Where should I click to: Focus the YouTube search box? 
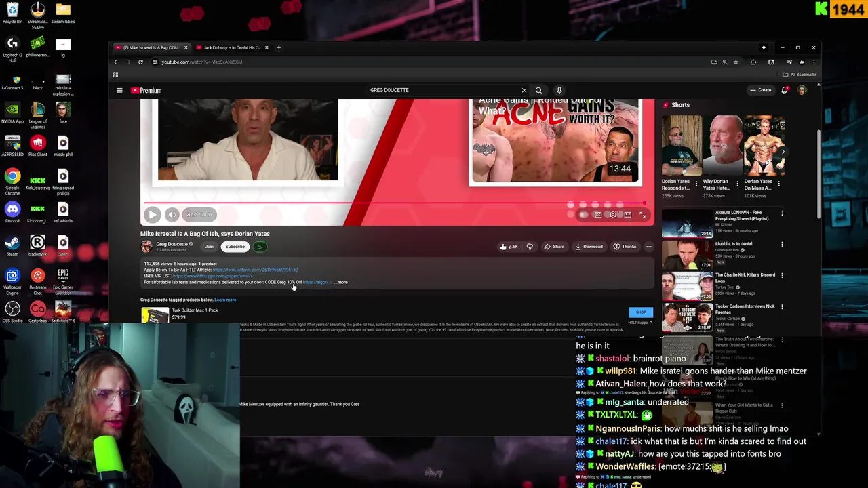[444, 90]
